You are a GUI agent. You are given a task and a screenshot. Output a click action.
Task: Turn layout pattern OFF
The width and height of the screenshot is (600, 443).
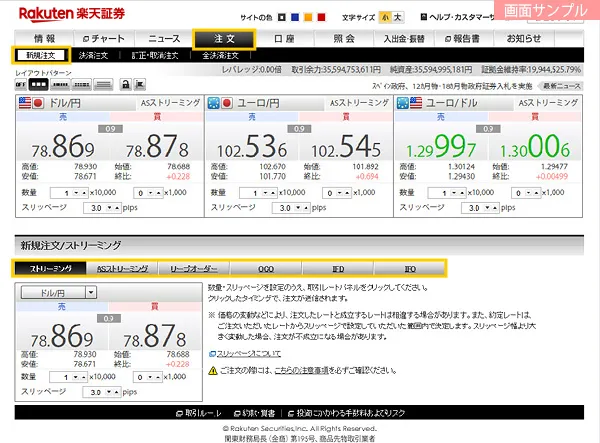pos(21,85)
